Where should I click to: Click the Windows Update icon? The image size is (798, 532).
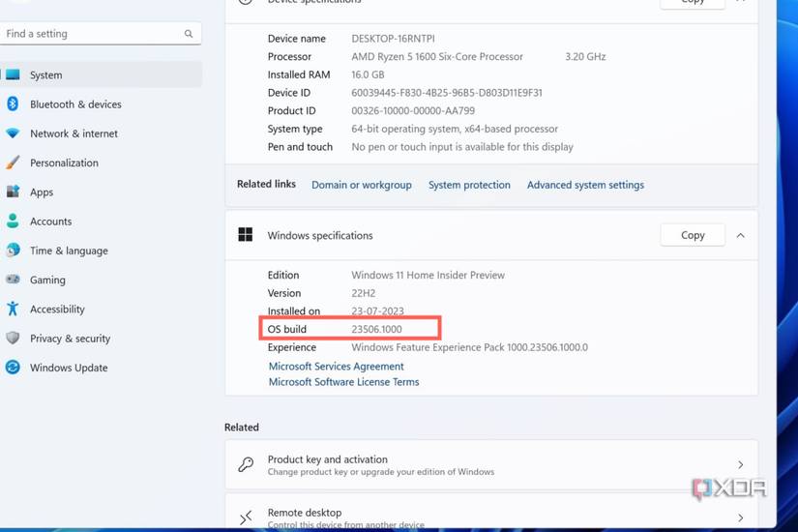13,368
